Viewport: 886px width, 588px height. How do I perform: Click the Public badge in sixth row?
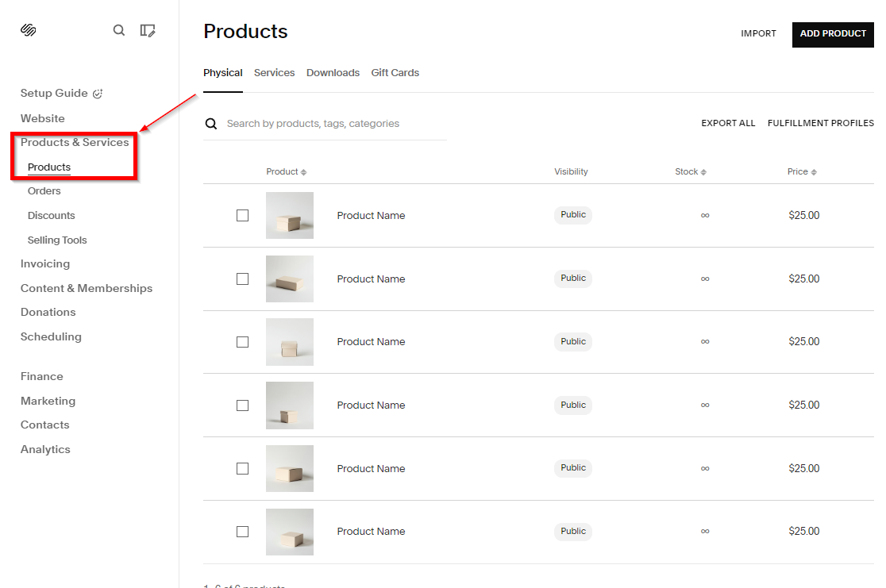(x=573, y=531)
